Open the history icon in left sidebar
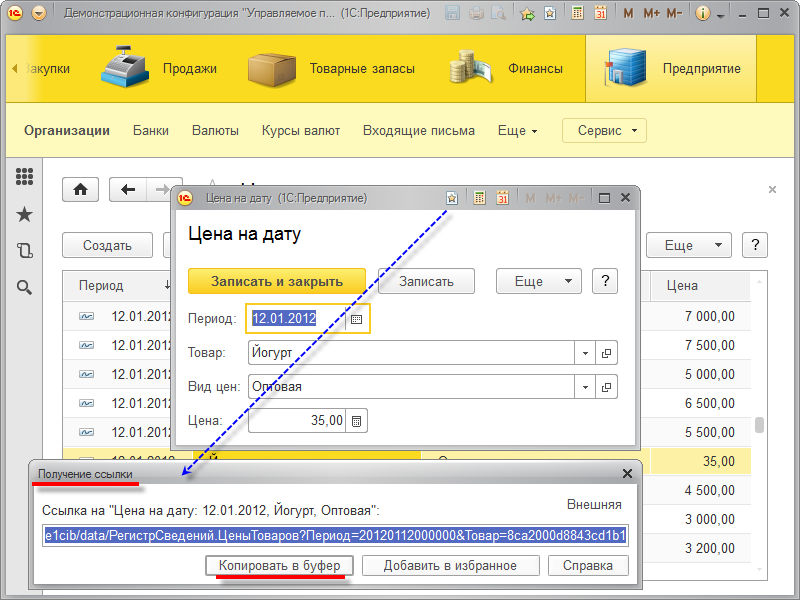Image resolution: width=800 pixels, height=600 pixels. 25,251
